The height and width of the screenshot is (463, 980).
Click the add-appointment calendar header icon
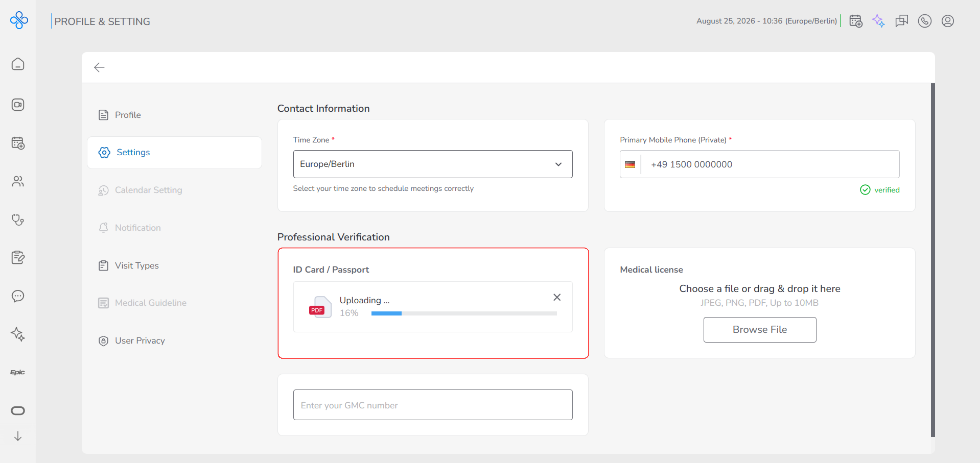click(856, 21)
